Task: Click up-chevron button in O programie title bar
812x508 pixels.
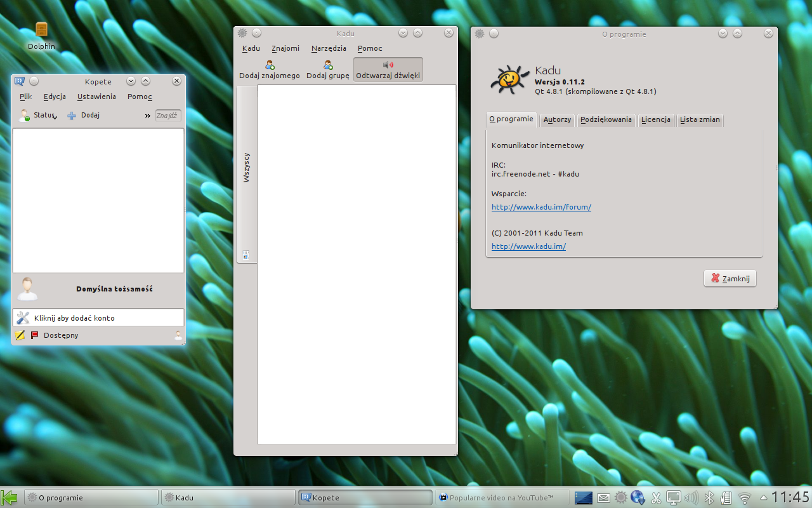Action: point(738,34)
